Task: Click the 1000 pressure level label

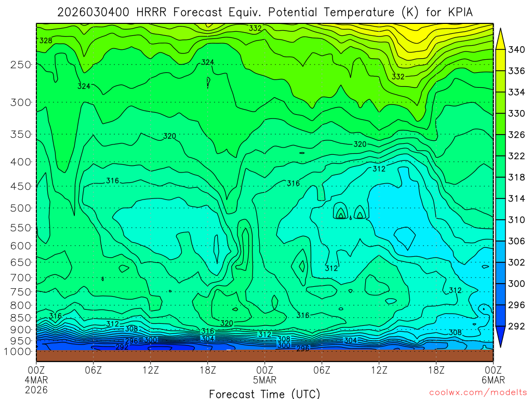Action: [18, 352]
